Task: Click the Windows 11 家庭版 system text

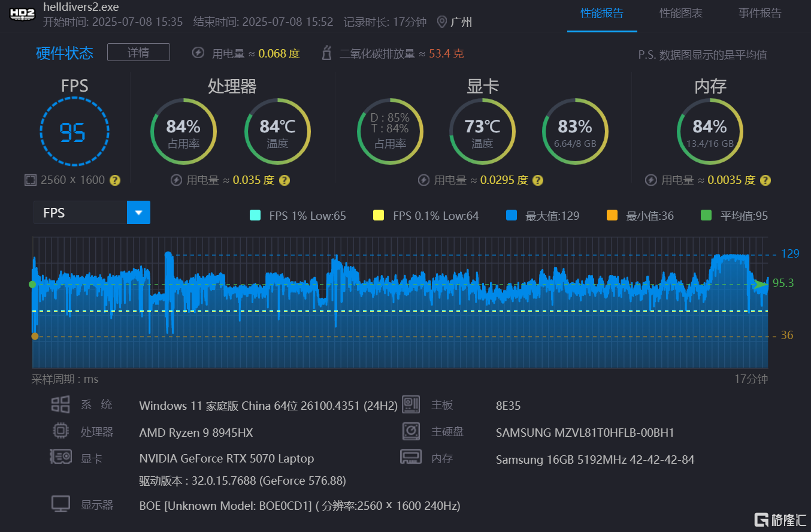Action: click(x=268, y=406)
